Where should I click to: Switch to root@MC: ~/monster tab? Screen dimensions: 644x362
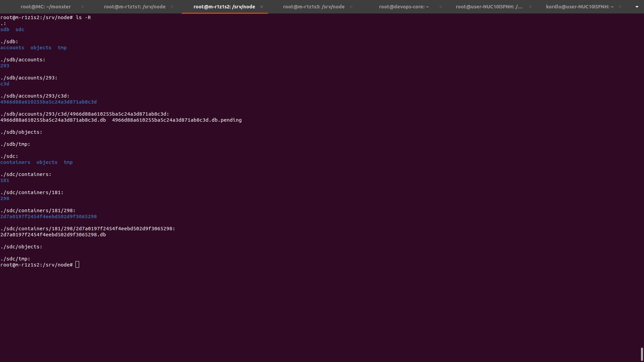click(x=46, y=7)
